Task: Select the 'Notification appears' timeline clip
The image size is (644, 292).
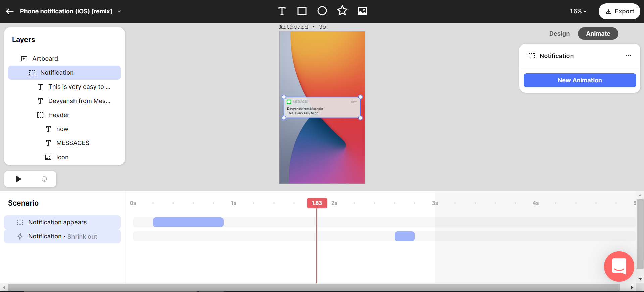Action: (188, 222)
